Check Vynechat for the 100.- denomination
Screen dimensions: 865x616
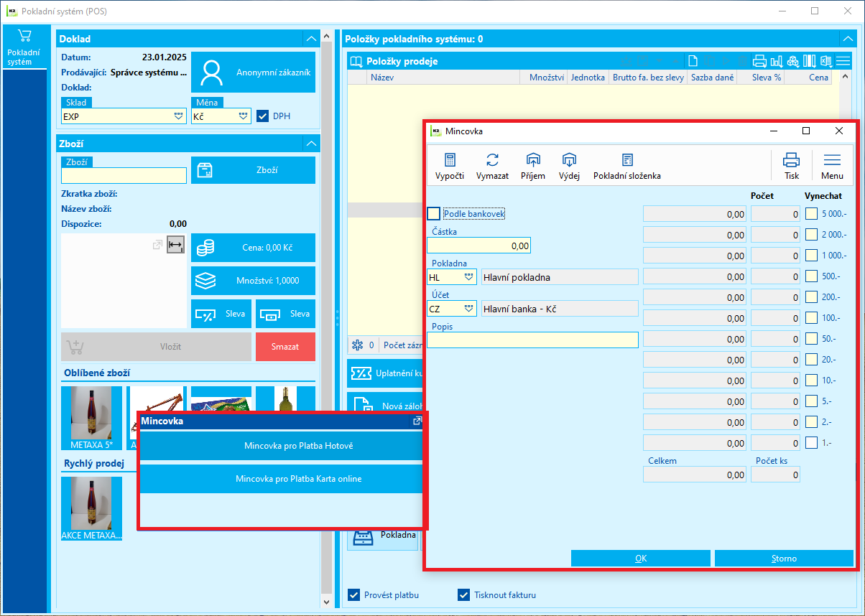[x=811, y=317]
